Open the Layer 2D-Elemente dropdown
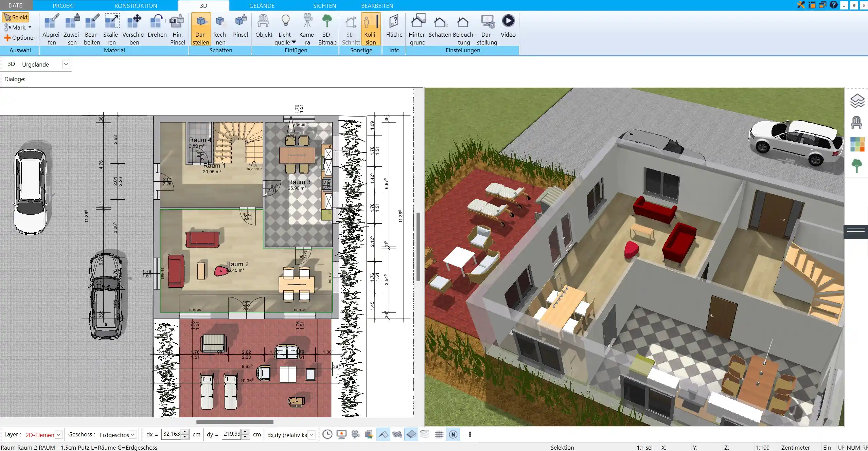This screenshot has width=868, height=451. [x=58, y=435]
